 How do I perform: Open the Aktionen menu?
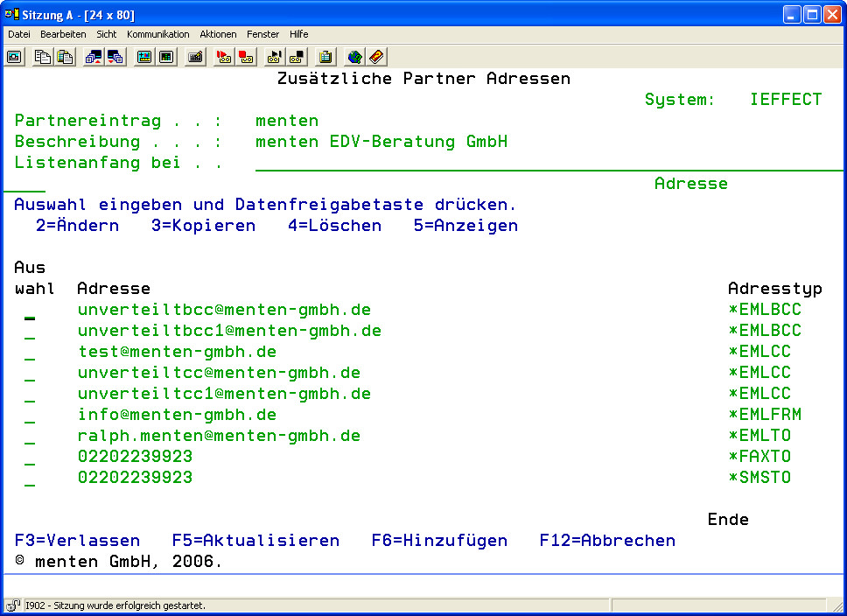pyautogui.click(x=218, y=34)
